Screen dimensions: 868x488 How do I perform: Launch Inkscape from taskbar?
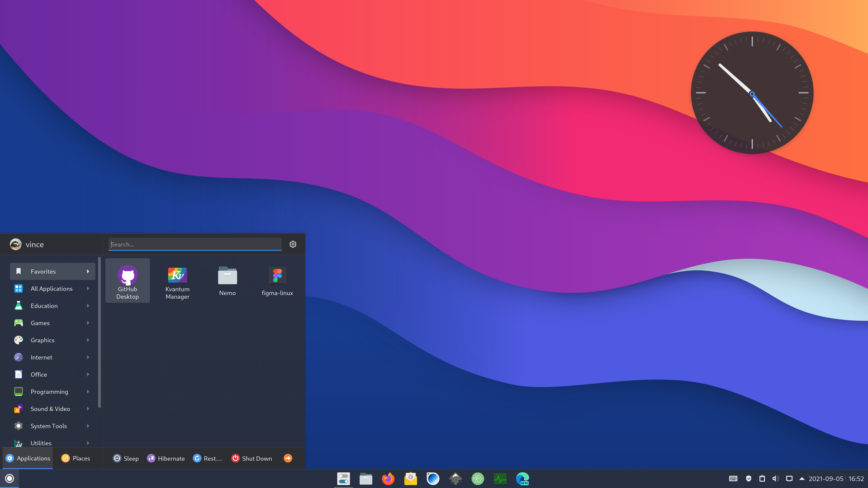tap(455, 479)
